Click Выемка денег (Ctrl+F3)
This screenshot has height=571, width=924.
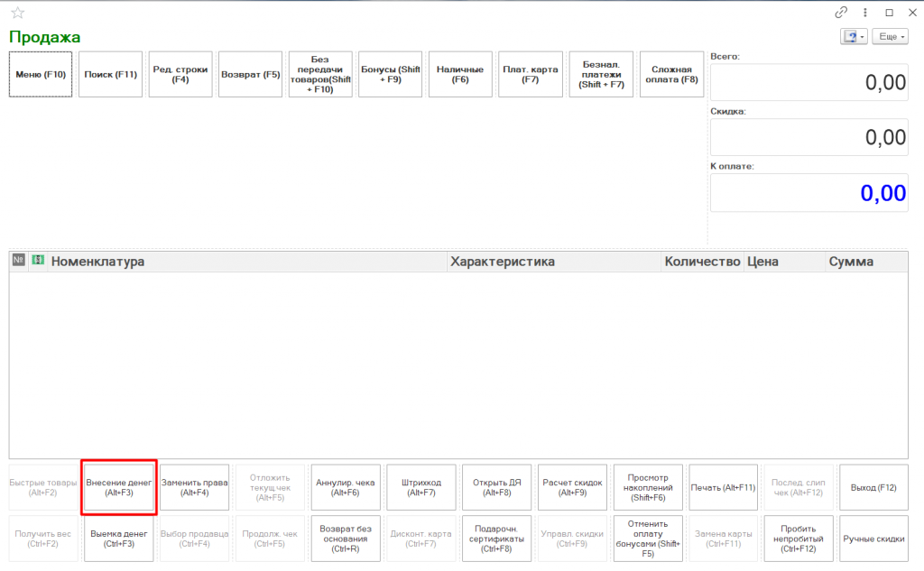pos(119,539)
